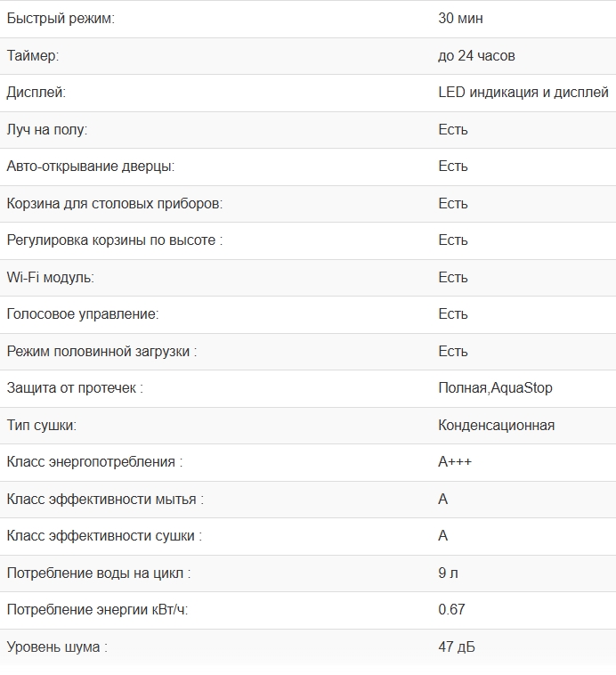616x675 pixels.
Task: Click 'Есть' beside Режим половинной загрузки
Action: point(453,352)
